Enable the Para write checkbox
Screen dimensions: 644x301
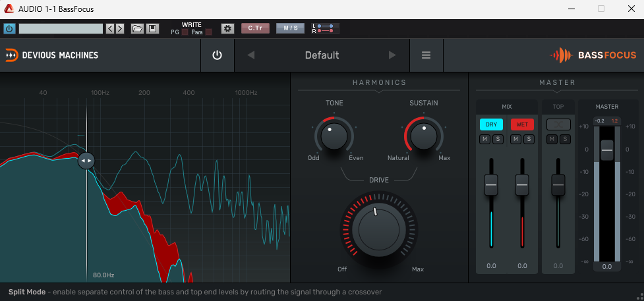point(209,32)
